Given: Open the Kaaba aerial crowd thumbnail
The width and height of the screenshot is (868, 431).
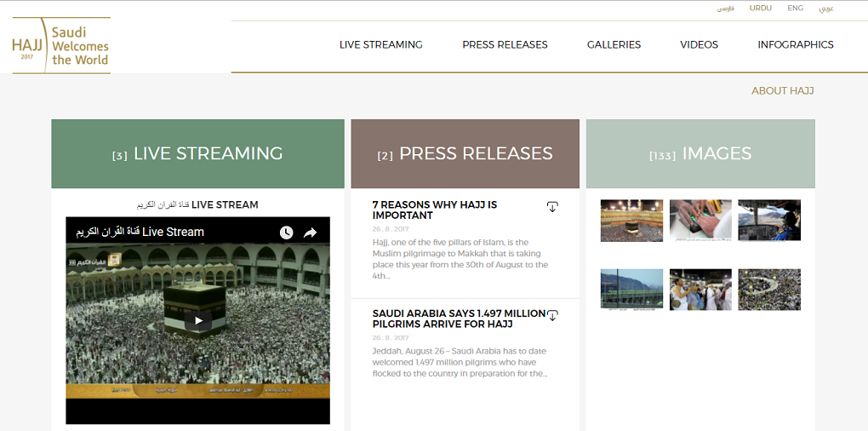Looking at the screenshot, I should click(631, 221).
